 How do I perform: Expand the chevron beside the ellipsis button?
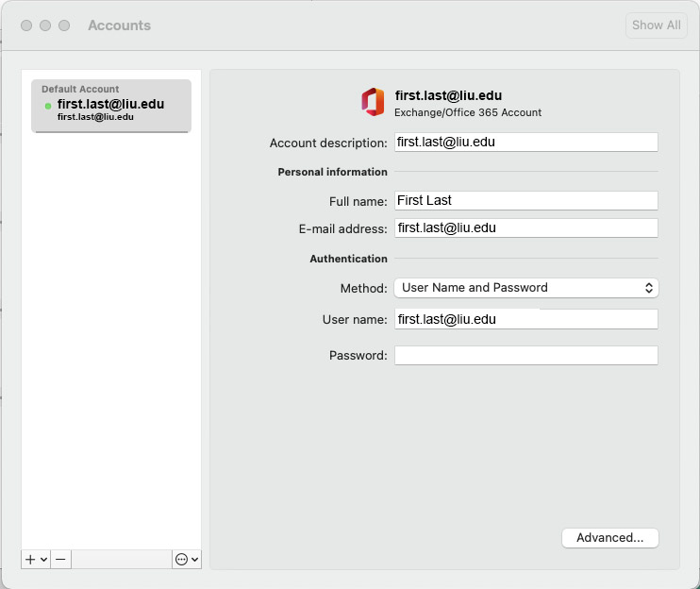(x=194, y=560)
